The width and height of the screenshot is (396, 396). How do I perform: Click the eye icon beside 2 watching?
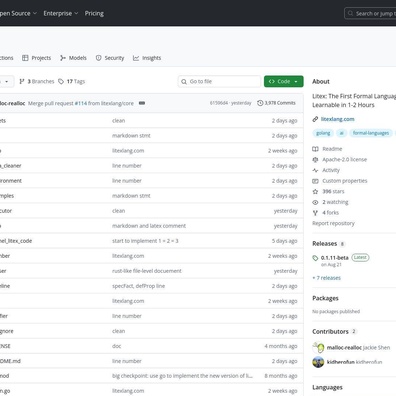pyautogui.click(x=315, y=202)
